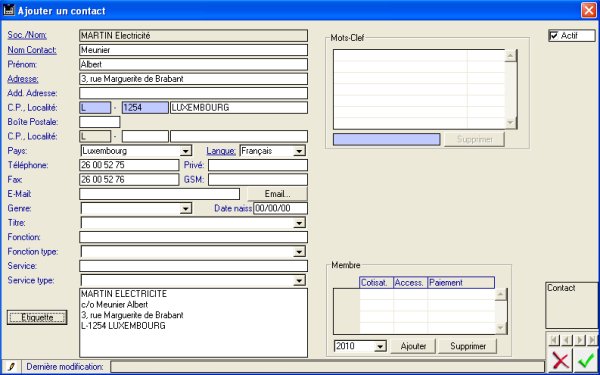600x375 pixels.
Task: Click the disabled Supprimer button under Mots-Clef
Action: 474,139
